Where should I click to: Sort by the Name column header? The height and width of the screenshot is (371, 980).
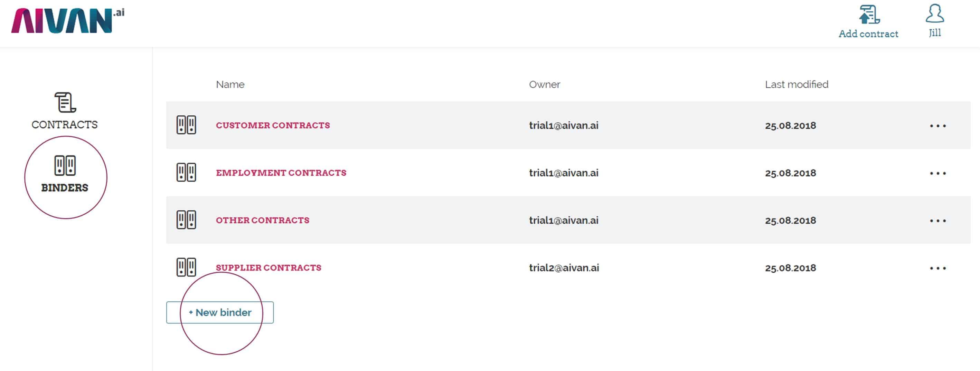[x=230, y=85]
